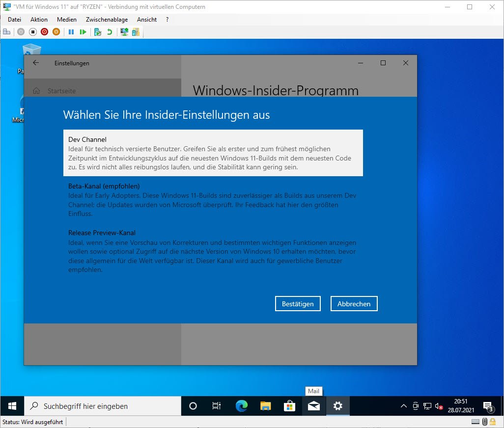504x428 pixels.
Task: Close the Einstellungen window
Action: point(406,63)
